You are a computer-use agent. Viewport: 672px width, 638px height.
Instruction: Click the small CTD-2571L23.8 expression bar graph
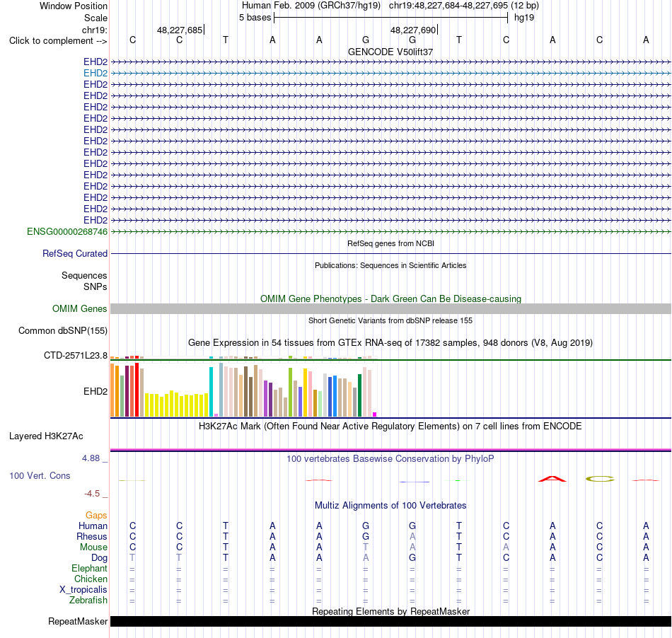[x=243, y=357]
